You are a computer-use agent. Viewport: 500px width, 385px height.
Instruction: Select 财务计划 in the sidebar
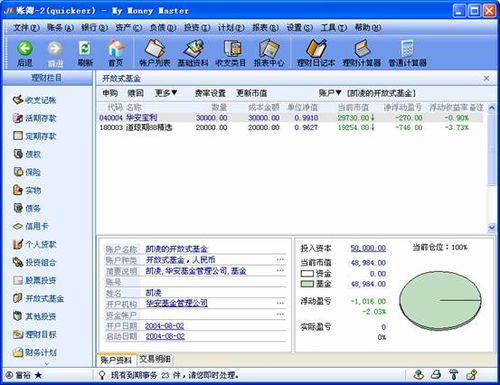(x=34, y=352)
